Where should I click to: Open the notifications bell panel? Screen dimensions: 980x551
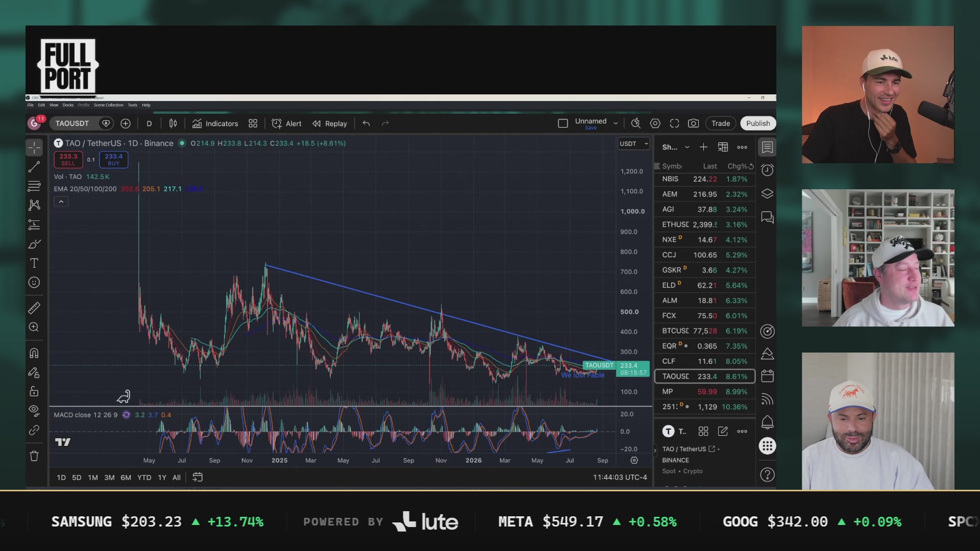[x=767, y=422]
